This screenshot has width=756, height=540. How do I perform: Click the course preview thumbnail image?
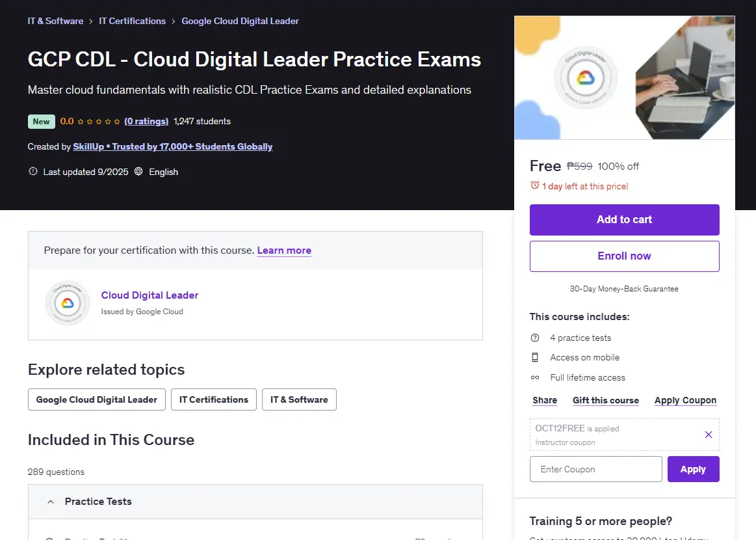click(625, 77)
